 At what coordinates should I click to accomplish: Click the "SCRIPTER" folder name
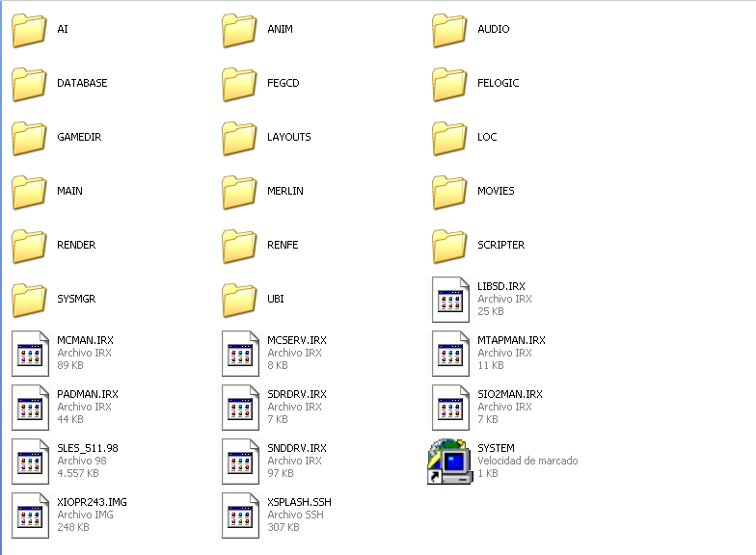[500, 245]
